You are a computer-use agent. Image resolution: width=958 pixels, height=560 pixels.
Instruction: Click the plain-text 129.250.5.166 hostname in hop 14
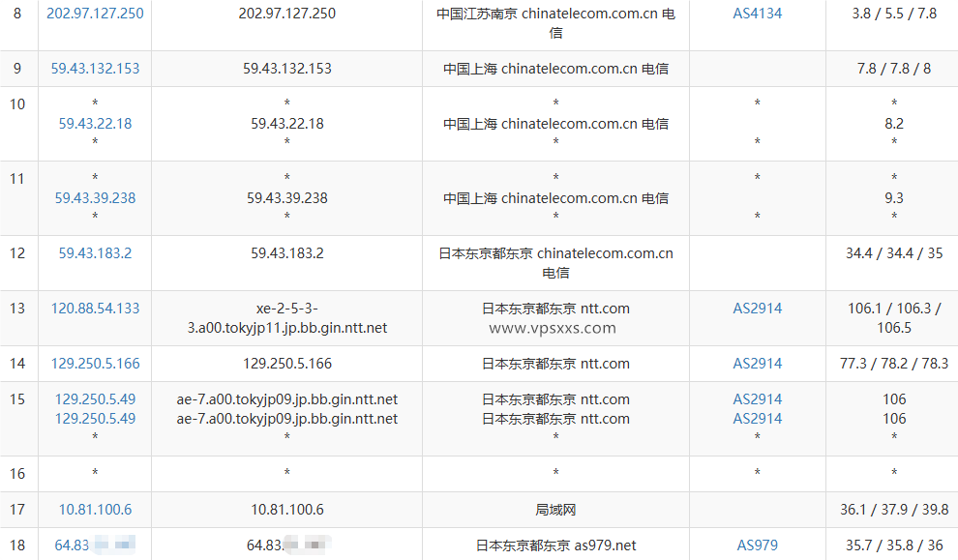287,364
